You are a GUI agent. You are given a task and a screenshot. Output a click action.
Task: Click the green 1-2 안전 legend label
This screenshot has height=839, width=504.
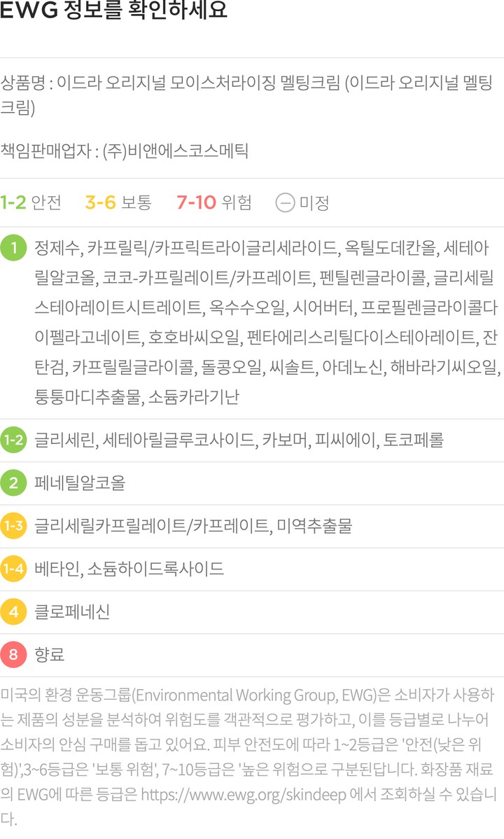[x=31, y=203]
